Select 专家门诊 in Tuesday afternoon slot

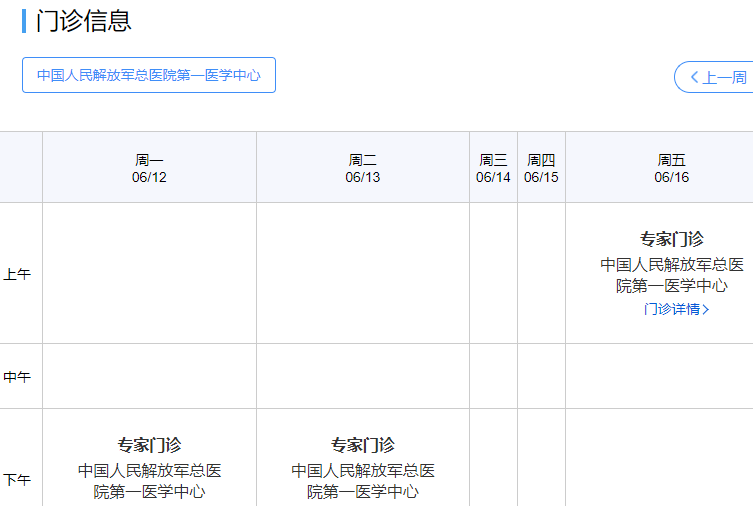(363, 445)
